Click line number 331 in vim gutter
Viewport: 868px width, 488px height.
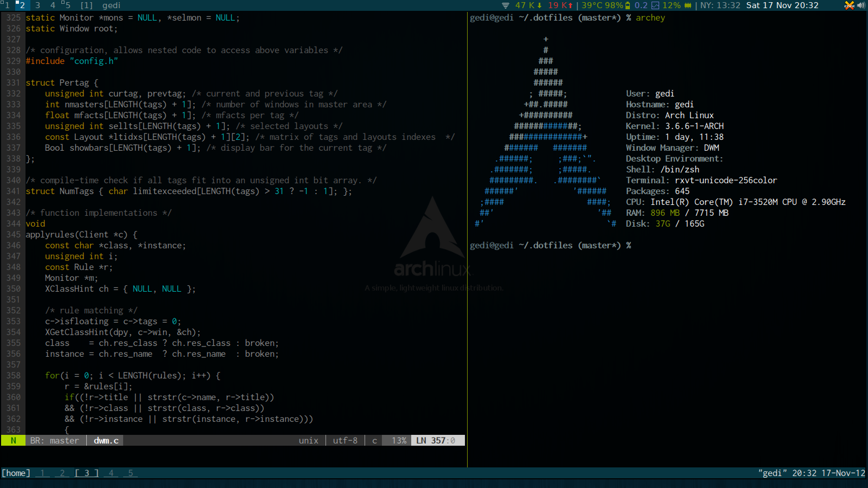point(13,82)
